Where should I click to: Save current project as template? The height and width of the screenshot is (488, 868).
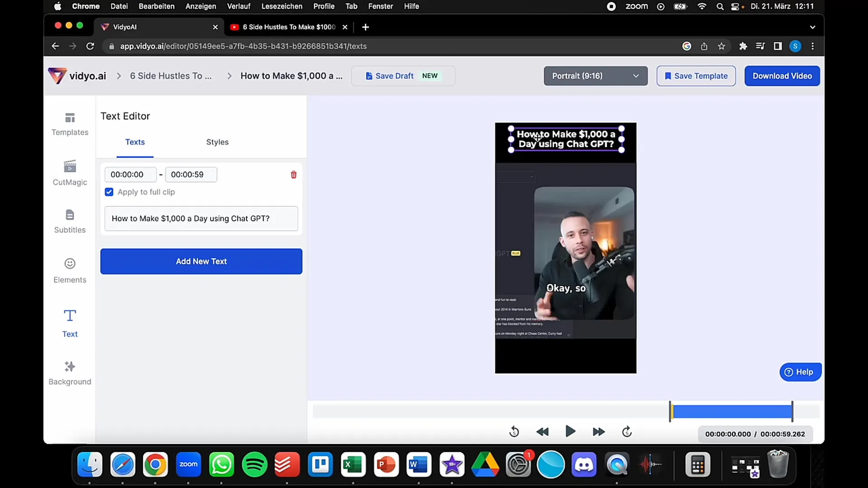click(x=696, y=75)
